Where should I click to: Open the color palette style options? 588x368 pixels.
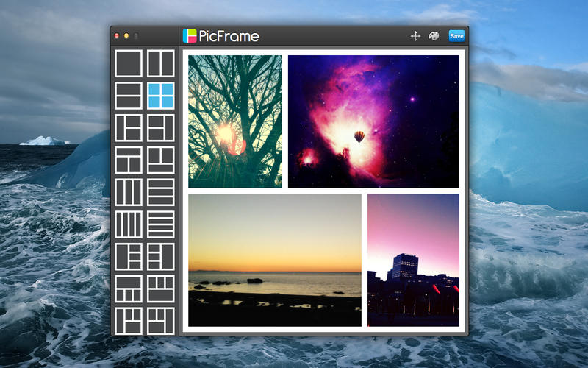[434, 36]
